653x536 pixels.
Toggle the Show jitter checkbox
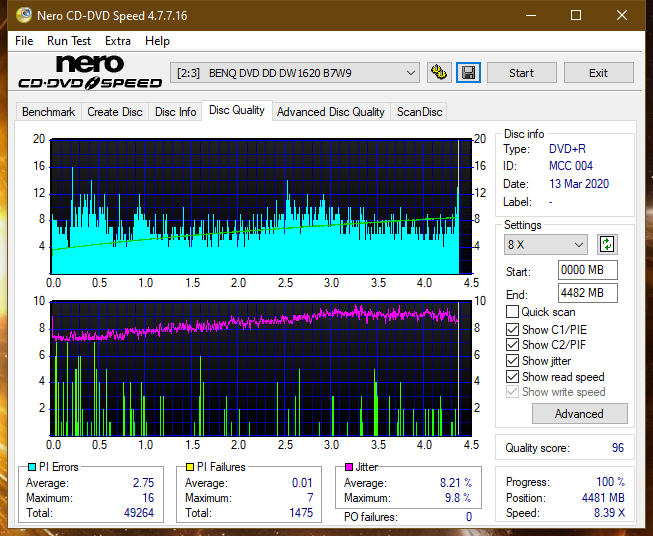(x=512, y=361)
